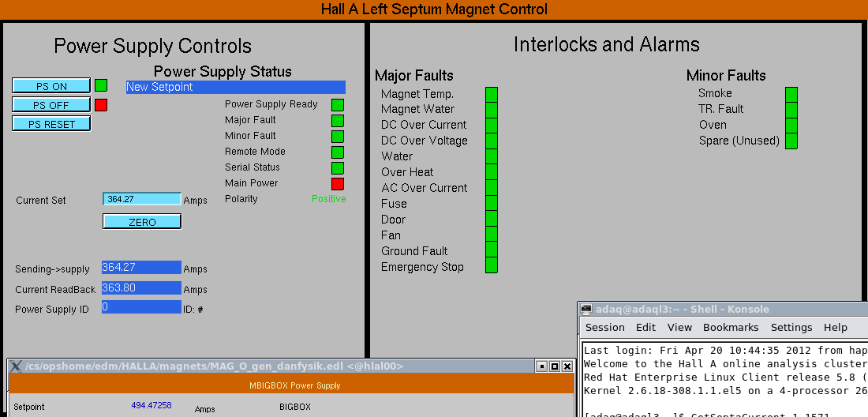Screen dimensions: 868x417
Task: Click the Major Faults heading
Action: pos(414,75)
